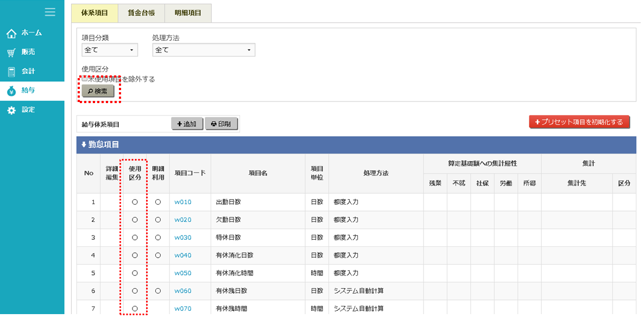Open the 処理方法 dropdown
This screenshot has width=644, height=319.
click(204, 50)
